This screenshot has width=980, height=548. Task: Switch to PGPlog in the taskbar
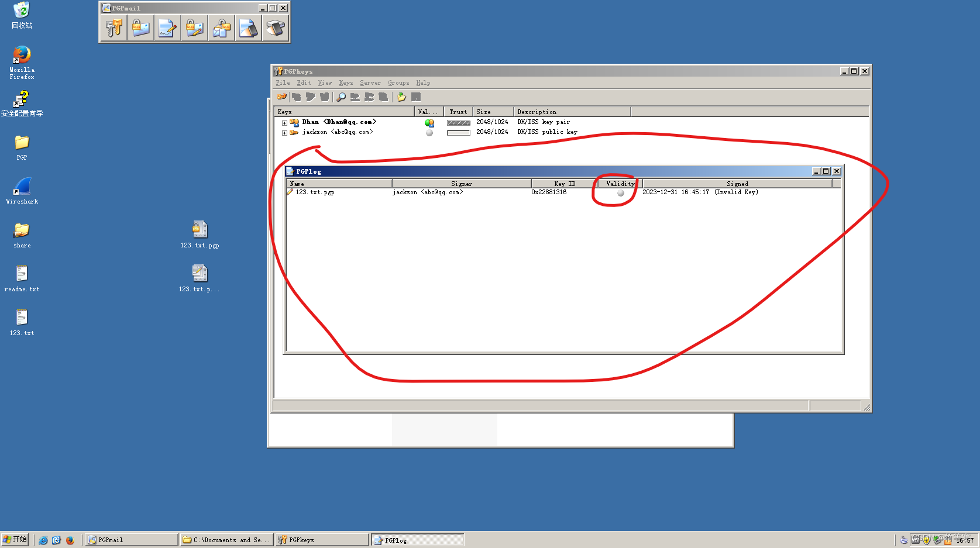click(x=418, y=540)
